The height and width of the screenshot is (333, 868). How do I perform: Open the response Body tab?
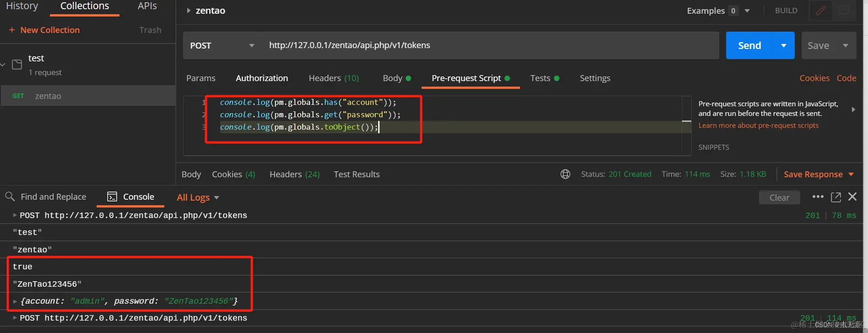(191, 174)
